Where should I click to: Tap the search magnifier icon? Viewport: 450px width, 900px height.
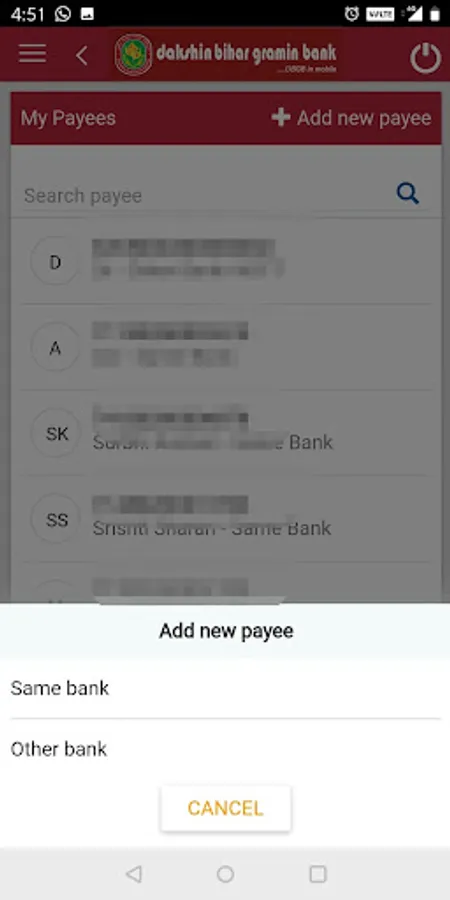coord(408,194)
